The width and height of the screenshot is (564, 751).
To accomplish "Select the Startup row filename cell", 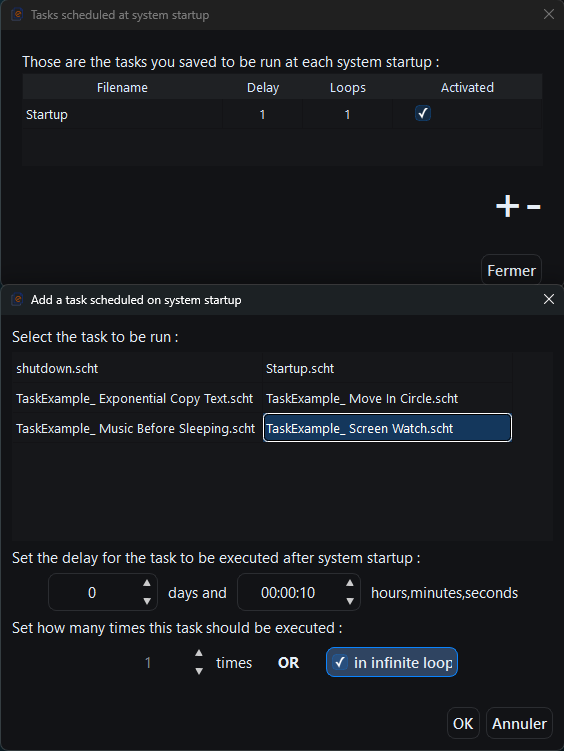I will [122, 114].
